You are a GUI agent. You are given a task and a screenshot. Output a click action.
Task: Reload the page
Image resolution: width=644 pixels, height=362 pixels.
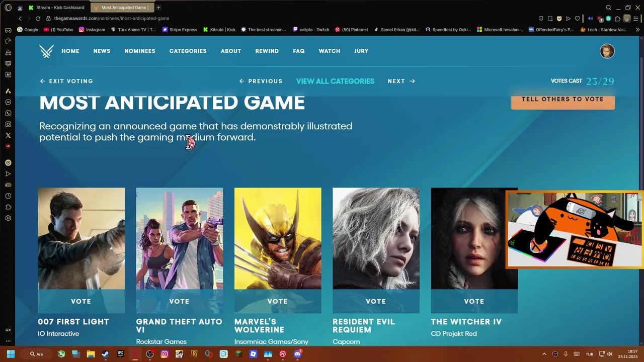click(x=38, y=19)
